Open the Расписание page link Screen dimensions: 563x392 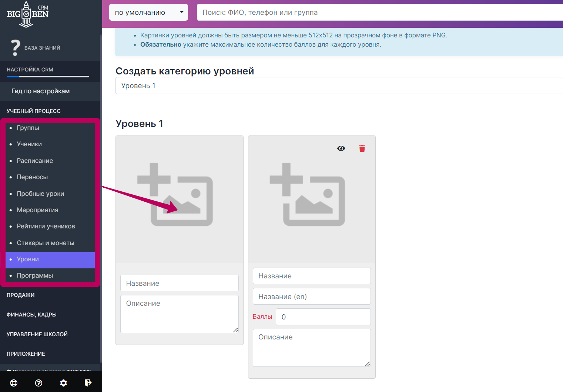pyautogui.click(x=35, y=161)
